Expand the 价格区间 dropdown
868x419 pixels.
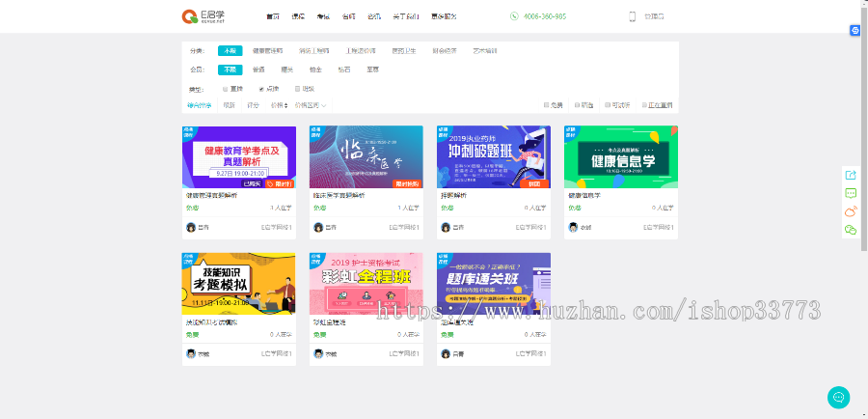[311, 104]
